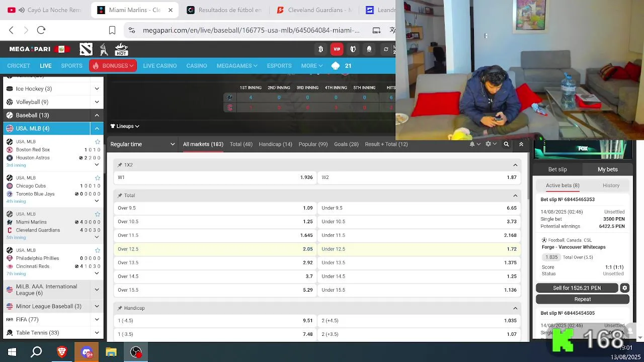644x362 pixels.
Task: Click the translate page icon
Action: tap(392, 30)
